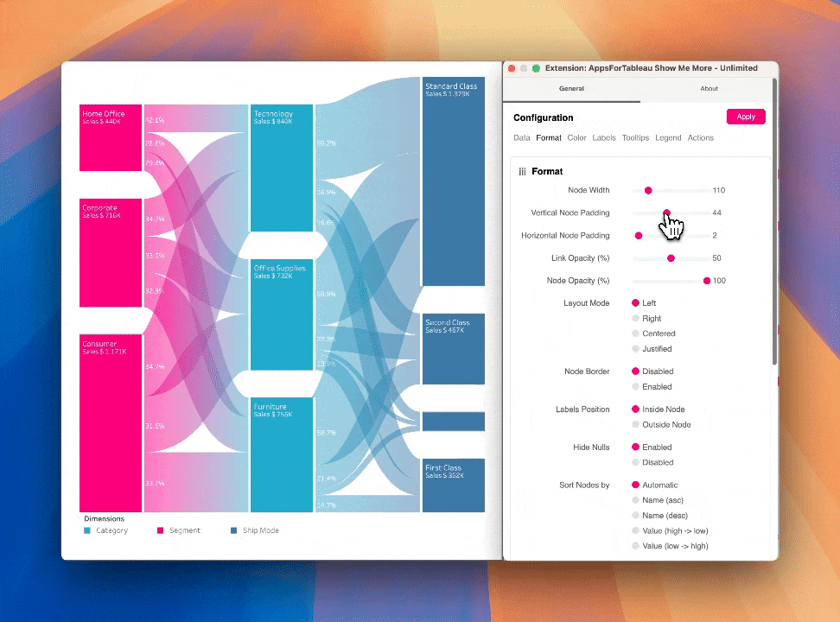Click the blue Category legend square
The height and width of the screenshot is (622, 840).
(87, 530)
